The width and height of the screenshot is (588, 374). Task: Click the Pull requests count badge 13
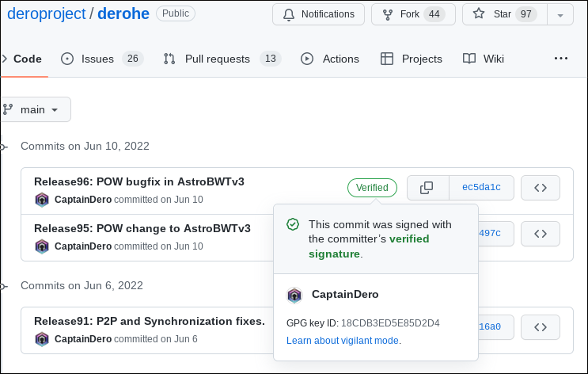coord(271,59)
